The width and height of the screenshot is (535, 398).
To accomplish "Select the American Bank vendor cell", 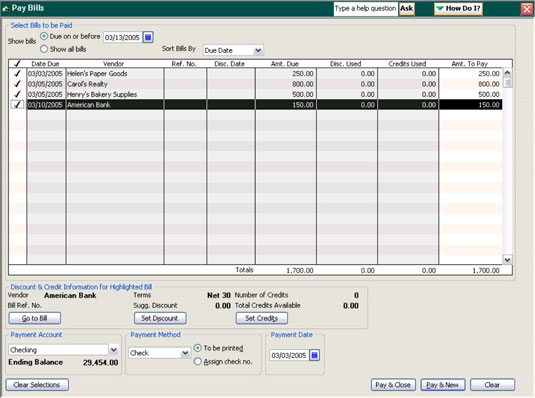I will [x=115, y=104].
